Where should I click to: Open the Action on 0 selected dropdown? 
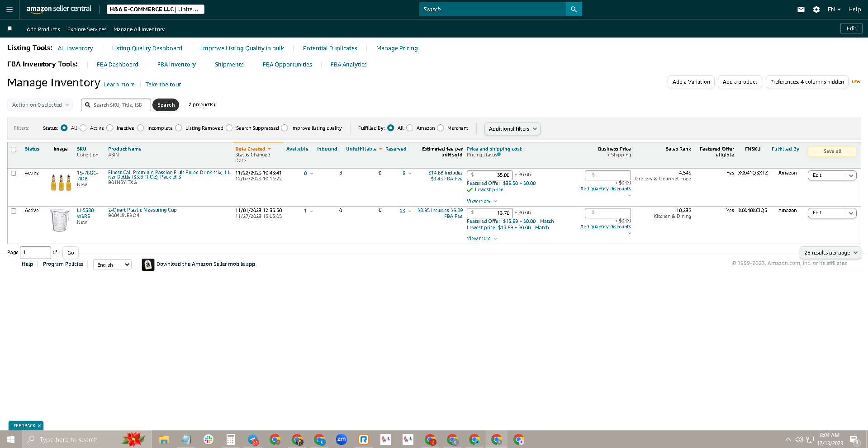[40, 105]
